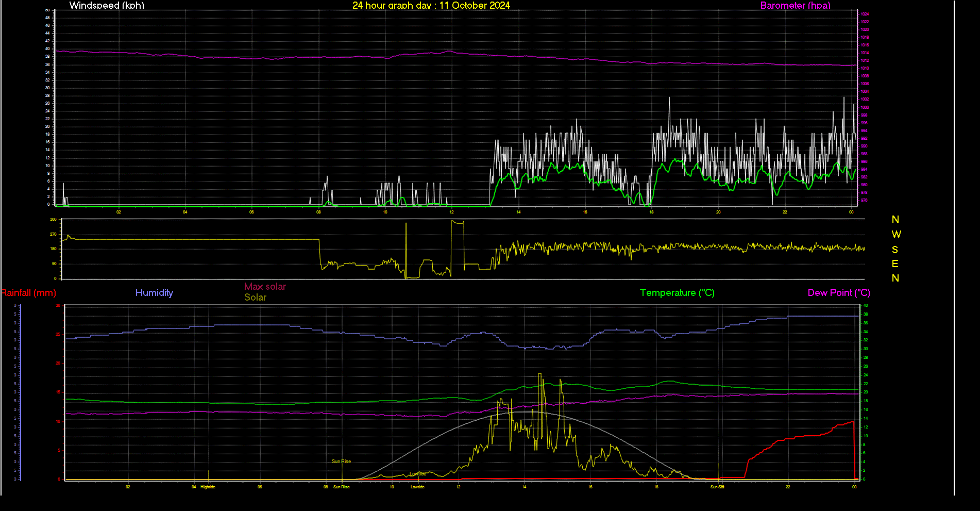Image resolution: width=980 pixels, height=511 pixels.
Task: Click the "W" compass direction letter
Action: (x=896, y=234)
